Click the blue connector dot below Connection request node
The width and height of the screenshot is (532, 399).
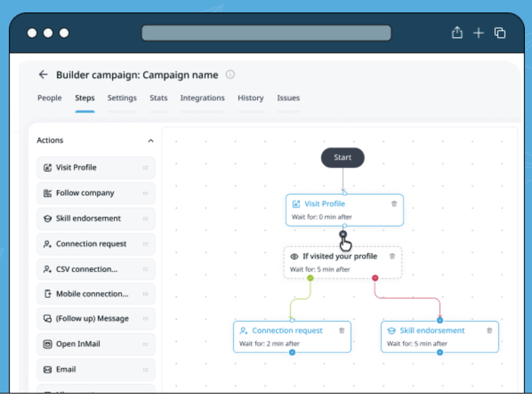tap(292, 352)
